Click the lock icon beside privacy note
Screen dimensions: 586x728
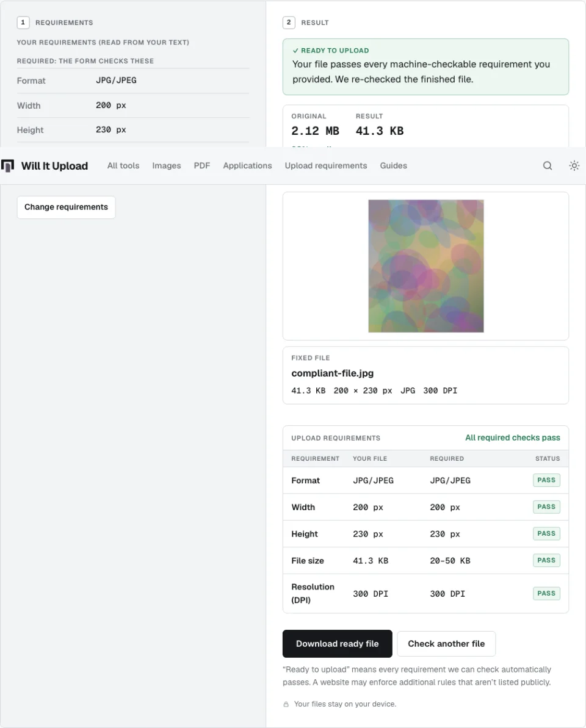(286, 704)
